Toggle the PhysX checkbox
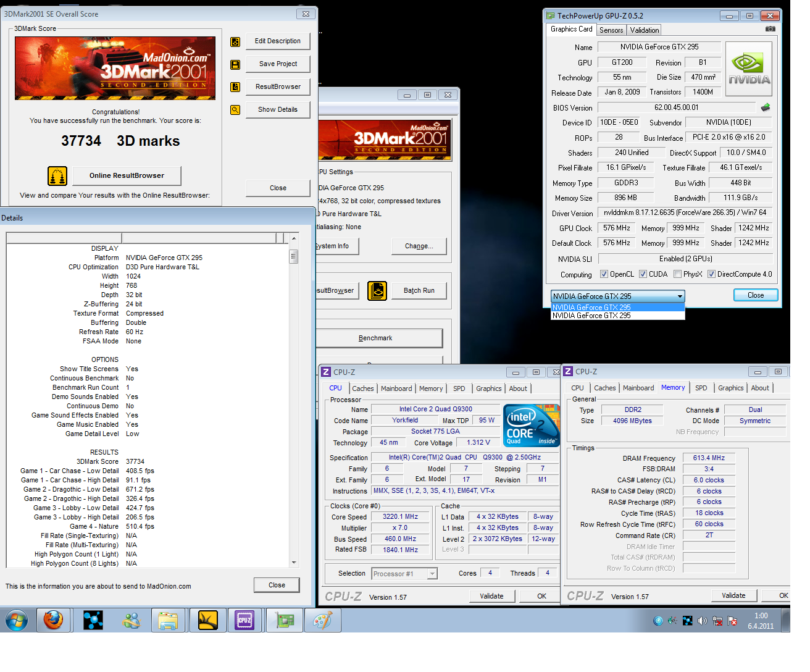This screenshot has height=672, width=810. point(677,274)
